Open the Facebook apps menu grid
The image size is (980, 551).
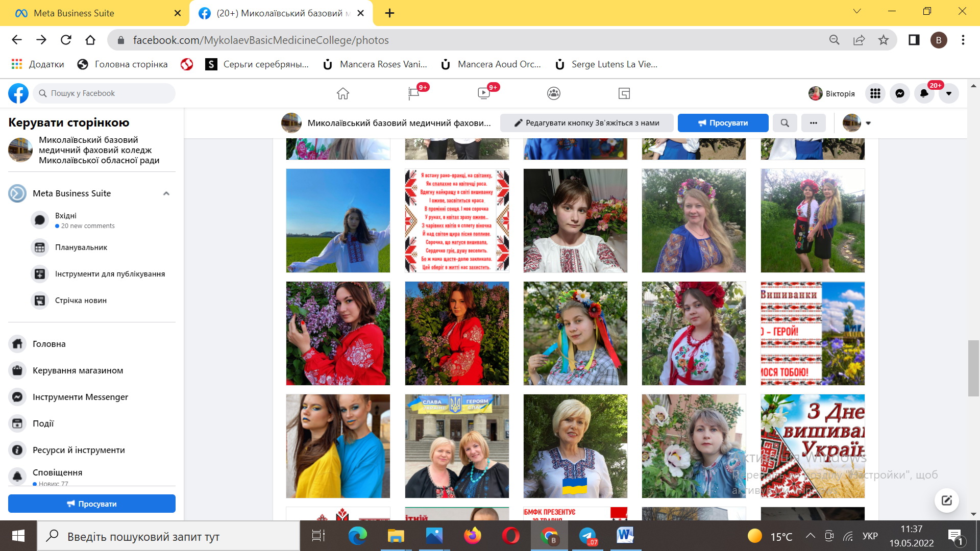tap(875, 93)
